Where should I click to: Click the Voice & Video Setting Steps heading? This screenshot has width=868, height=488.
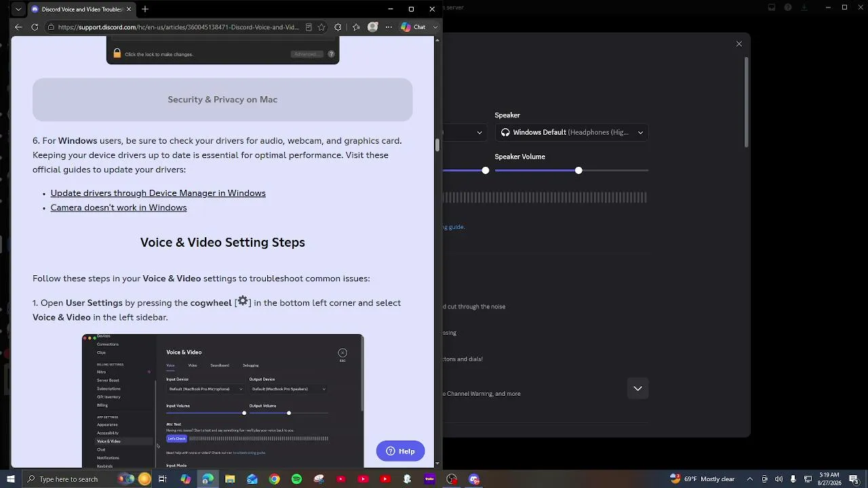coord(222,243)
